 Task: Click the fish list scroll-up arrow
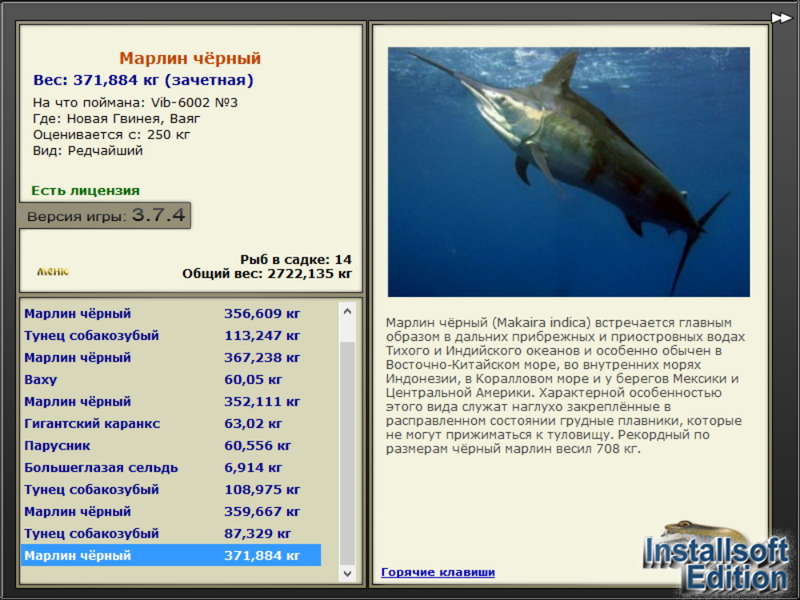(x=347, y=311)
